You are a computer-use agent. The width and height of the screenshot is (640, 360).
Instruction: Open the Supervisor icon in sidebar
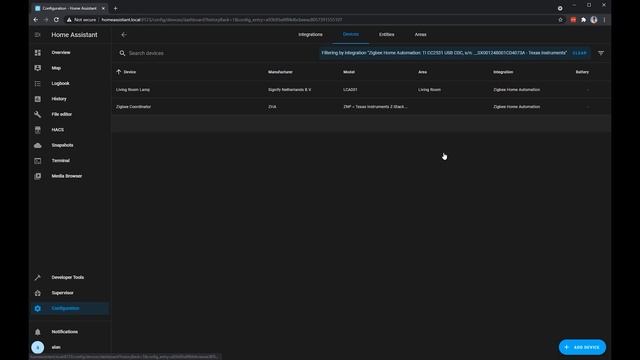[x=38, y=293]
